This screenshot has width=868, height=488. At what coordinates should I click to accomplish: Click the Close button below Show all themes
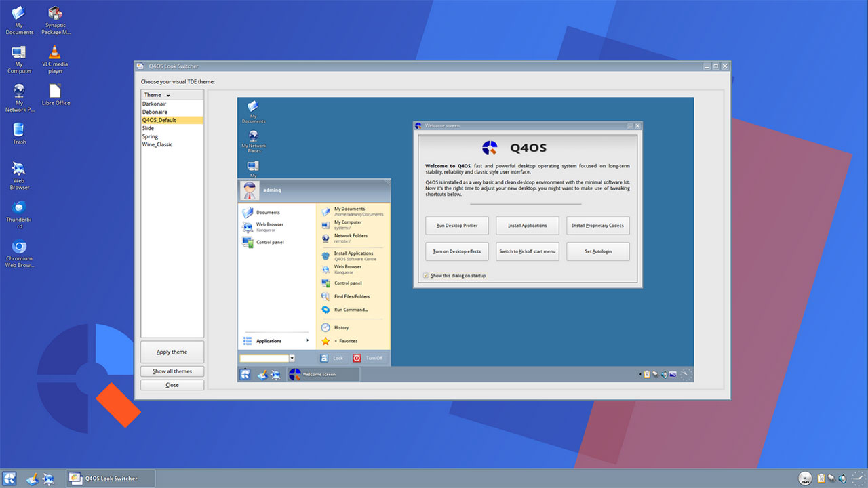tap(172, 385)
